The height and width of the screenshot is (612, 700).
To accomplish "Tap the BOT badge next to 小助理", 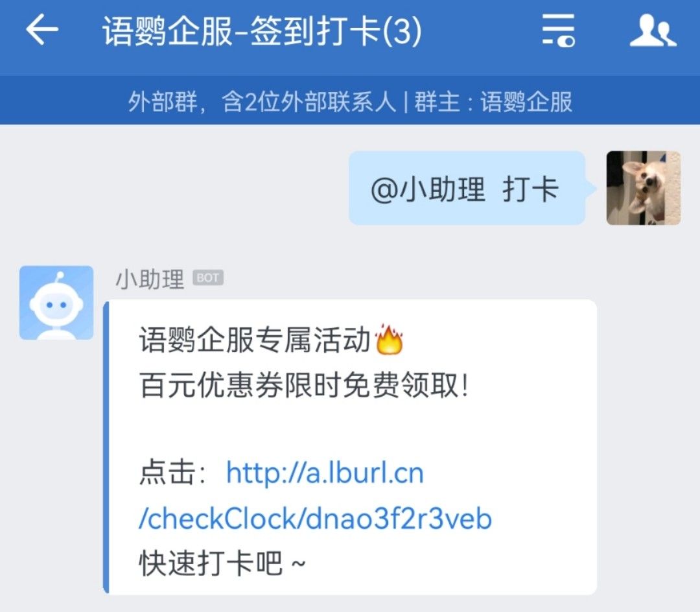I will pyautogui.click(x=208, y=277).
